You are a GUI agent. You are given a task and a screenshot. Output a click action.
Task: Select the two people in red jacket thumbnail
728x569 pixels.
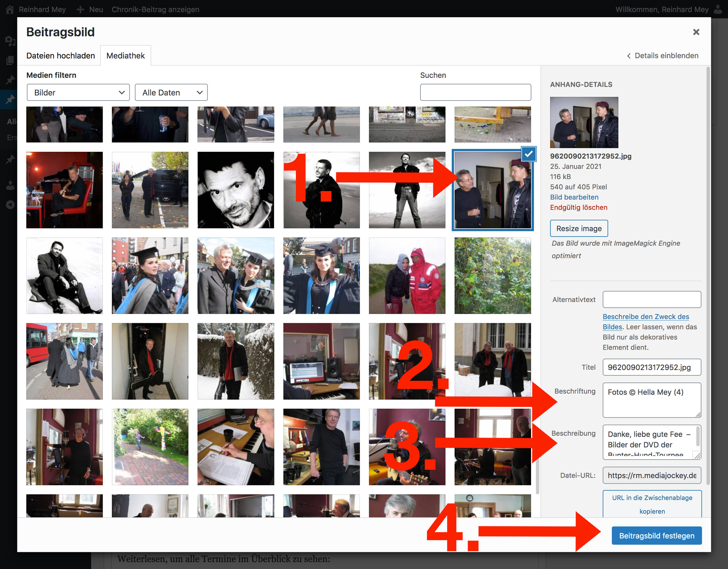pyautogui.click(x=407, y=276)
